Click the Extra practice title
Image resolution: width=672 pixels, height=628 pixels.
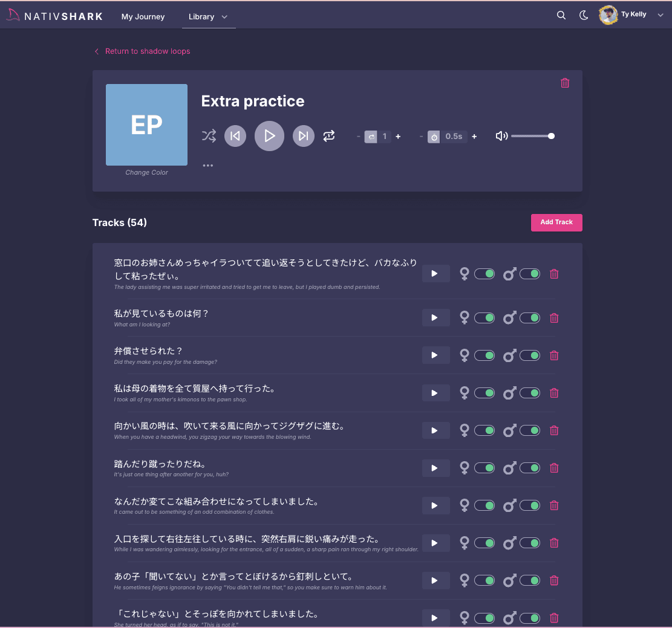[x=253, y=101]
